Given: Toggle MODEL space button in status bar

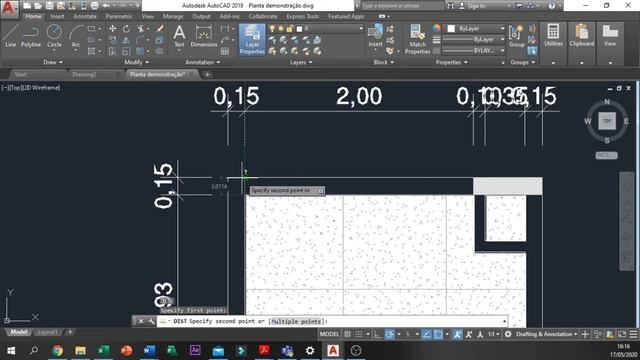Looking at the screenshot, I should 329,334.
